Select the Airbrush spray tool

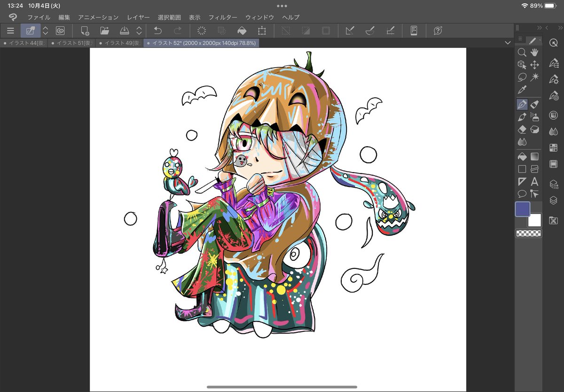tap(534, 117)
